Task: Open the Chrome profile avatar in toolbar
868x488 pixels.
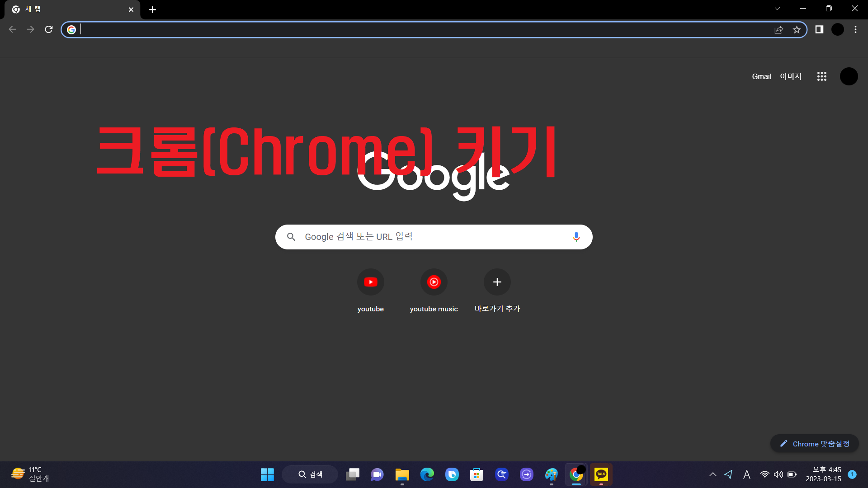Action: (838, 29)
